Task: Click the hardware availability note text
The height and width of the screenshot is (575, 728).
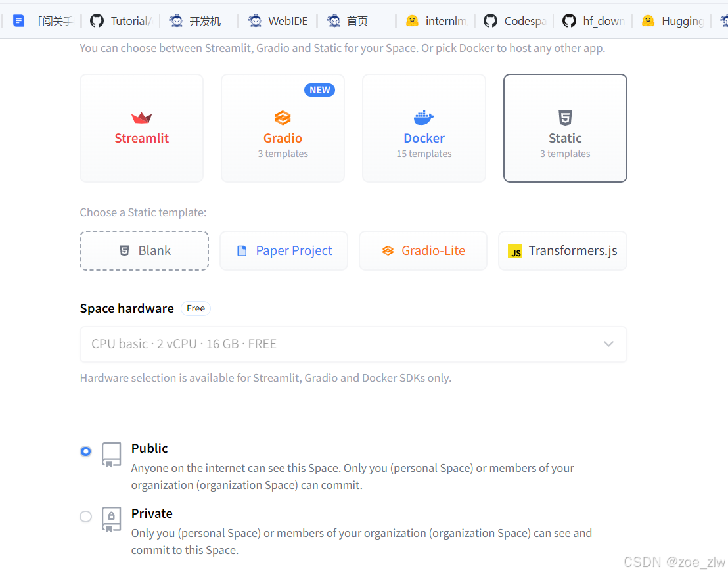Action: click(x=265, y=378)
